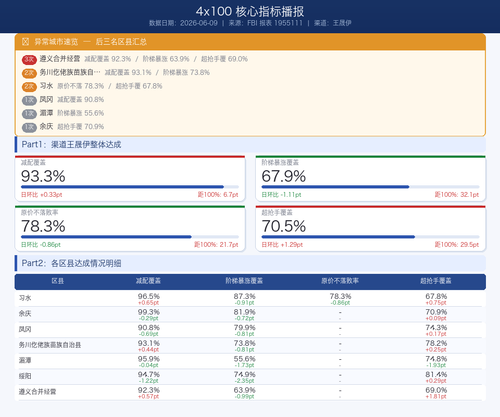
Task: Click the large "70.5%" KPI value
Action: coord(284,226)
